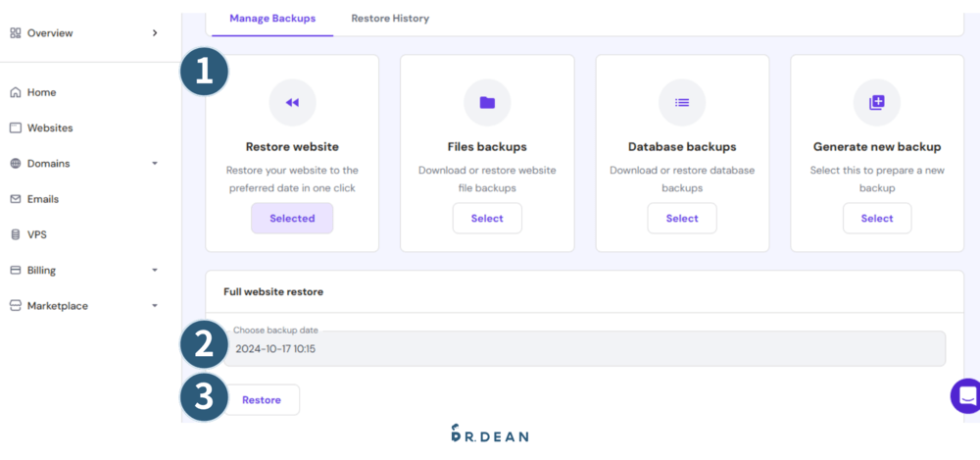Click the Emails envelope icon
Viewport: 980px width, 460px height.
(x=15, y=199)
